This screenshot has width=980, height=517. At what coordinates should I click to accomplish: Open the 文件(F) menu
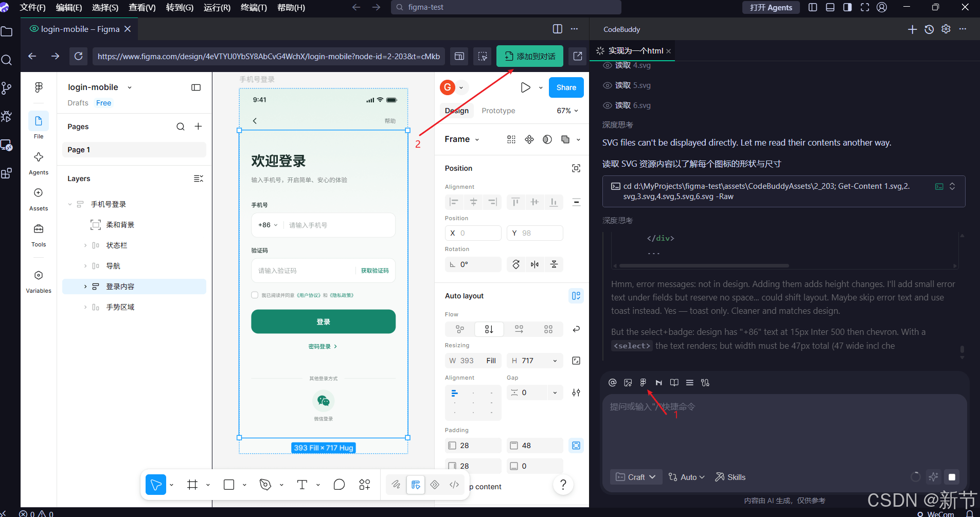[32, 7]
